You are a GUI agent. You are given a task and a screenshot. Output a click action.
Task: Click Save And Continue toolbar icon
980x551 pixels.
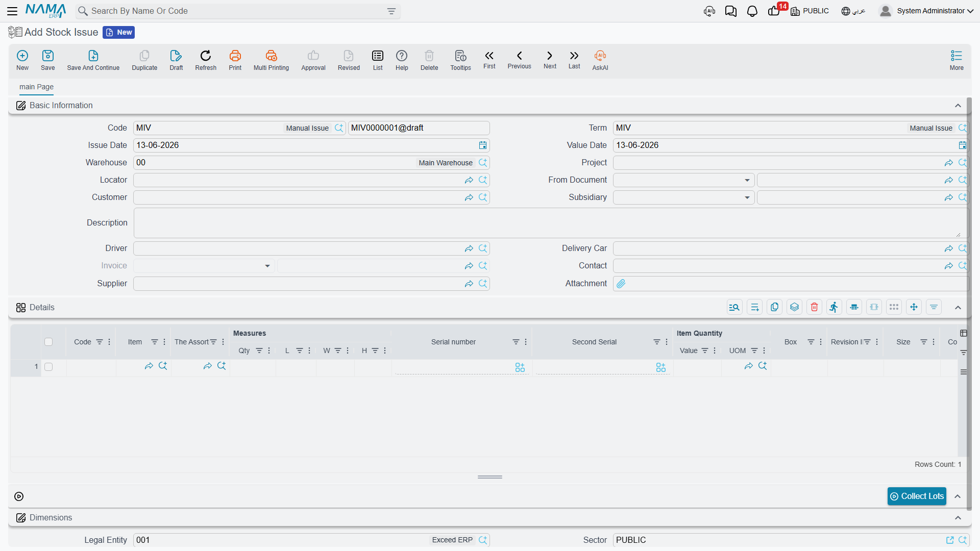click(93, 60)
